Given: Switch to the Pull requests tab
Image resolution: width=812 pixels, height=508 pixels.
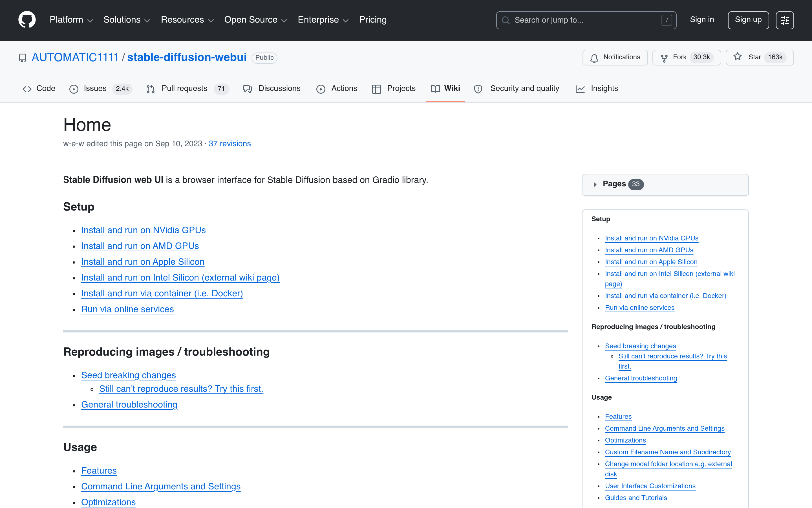Looking at the screenshot, I should coord(187,89).
